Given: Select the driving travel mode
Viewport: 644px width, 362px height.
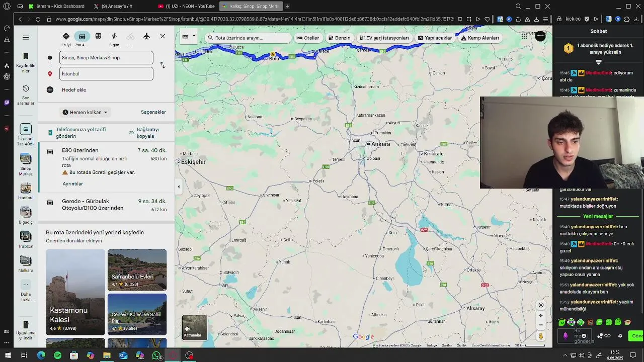Looking at the screenshot, I should 82,36.
